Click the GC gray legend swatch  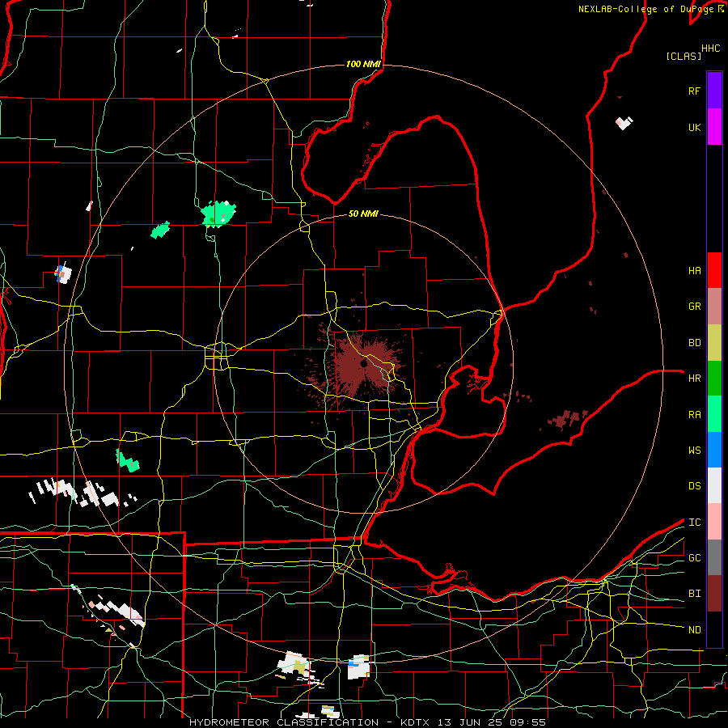tap(714, 557)
